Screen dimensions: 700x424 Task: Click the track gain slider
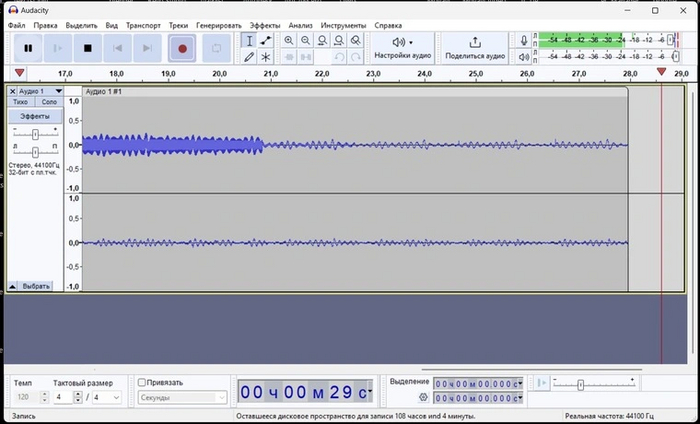(35, 134)
